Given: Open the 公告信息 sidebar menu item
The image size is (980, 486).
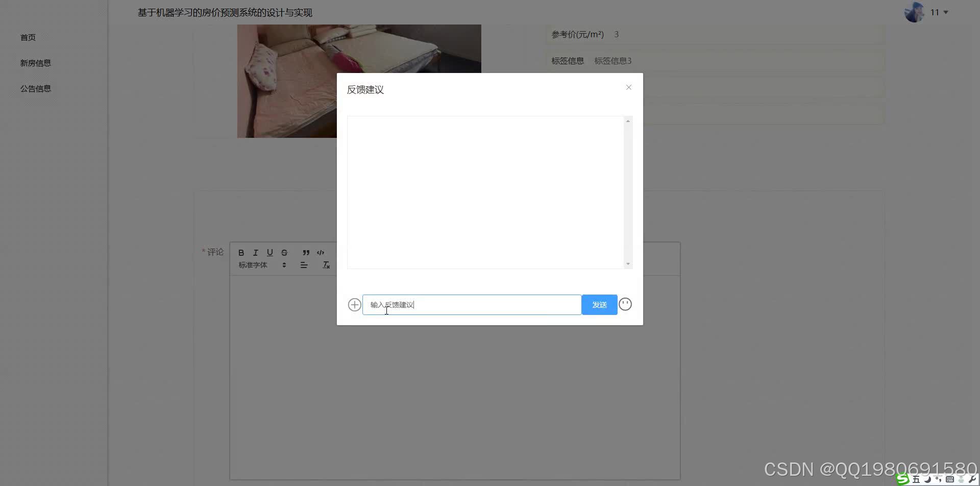Looking at the screenshot, I should (35, 88).
